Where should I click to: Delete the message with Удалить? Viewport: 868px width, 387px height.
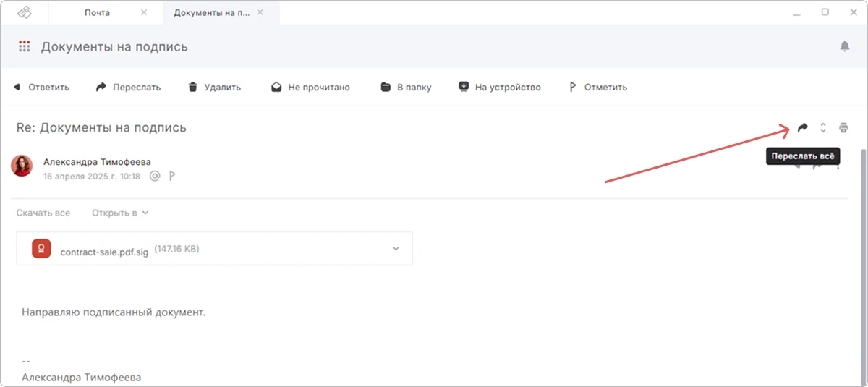(x=214, y=88)
